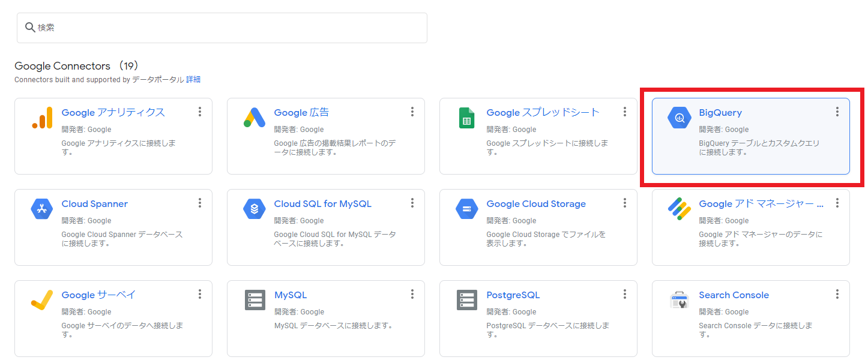Screen dimensions: 868x363
Task: Select the Google 広告 connector title
Action: [301, 113]
